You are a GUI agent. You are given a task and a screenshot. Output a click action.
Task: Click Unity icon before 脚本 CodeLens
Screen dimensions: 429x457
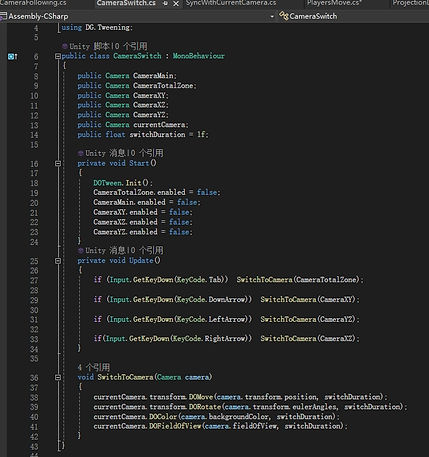tap(65, 46)
